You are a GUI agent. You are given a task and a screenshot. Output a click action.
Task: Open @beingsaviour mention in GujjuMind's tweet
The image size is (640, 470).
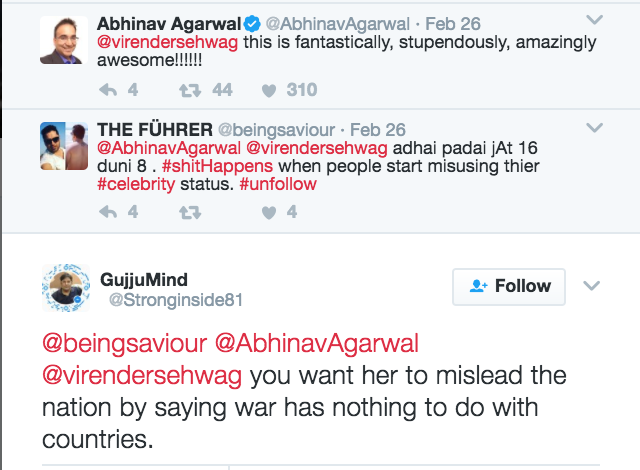pos(124,343)
